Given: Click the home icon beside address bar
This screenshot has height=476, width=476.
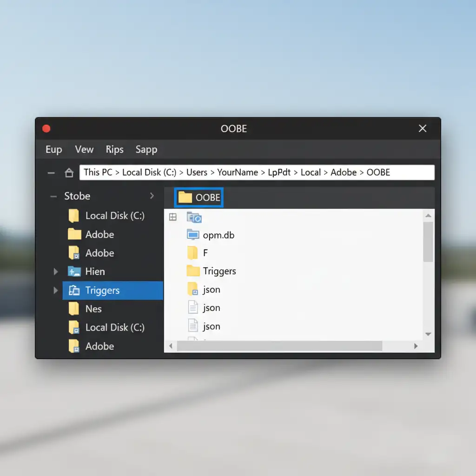Looking at the screenshot, I should [x=69, y=173].
